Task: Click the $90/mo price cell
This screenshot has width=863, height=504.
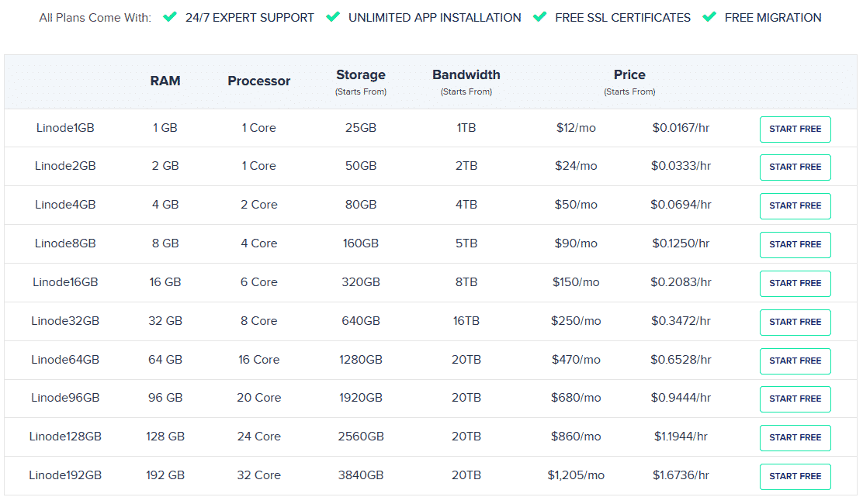Action: pos(576,243)
